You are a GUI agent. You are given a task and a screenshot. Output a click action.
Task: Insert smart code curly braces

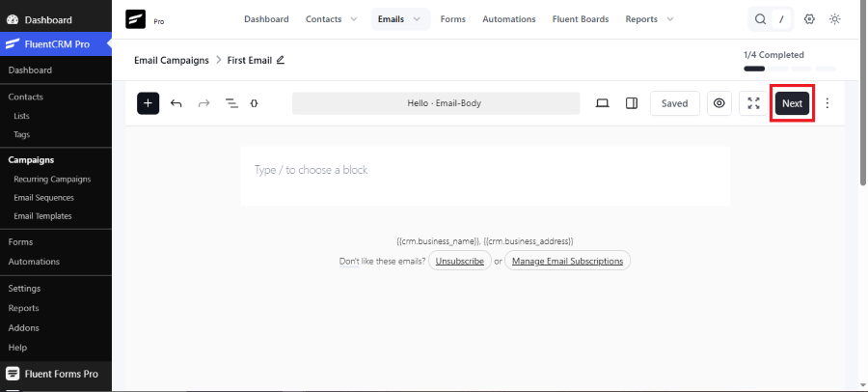pos(254,103)
